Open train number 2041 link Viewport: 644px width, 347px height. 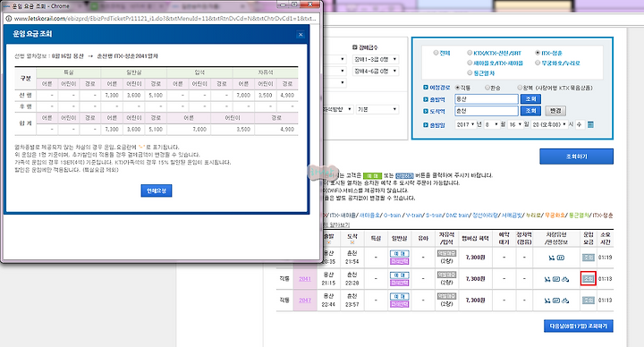click(305, 279)
